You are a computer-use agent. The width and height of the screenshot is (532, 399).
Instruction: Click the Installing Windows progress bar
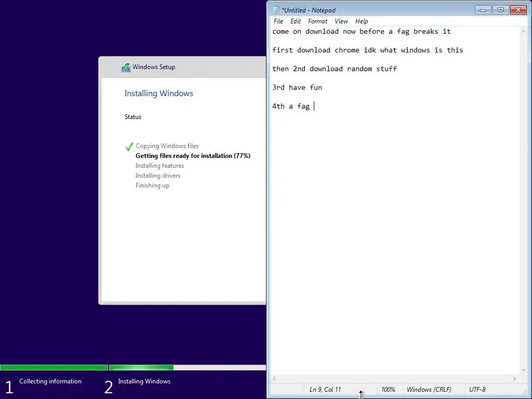tap(188, 367)
